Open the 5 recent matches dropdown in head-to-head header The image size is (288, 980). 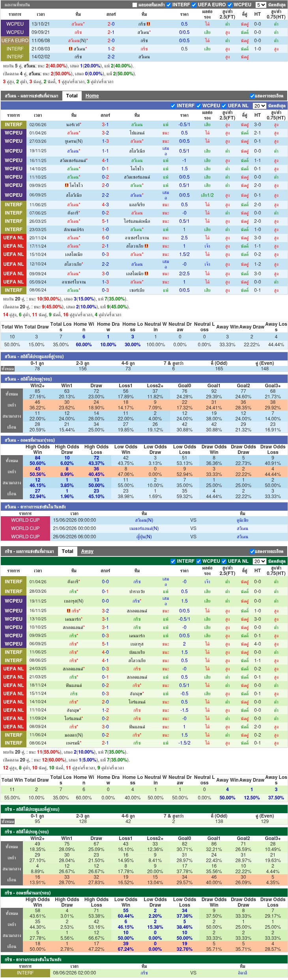point(261,5)
